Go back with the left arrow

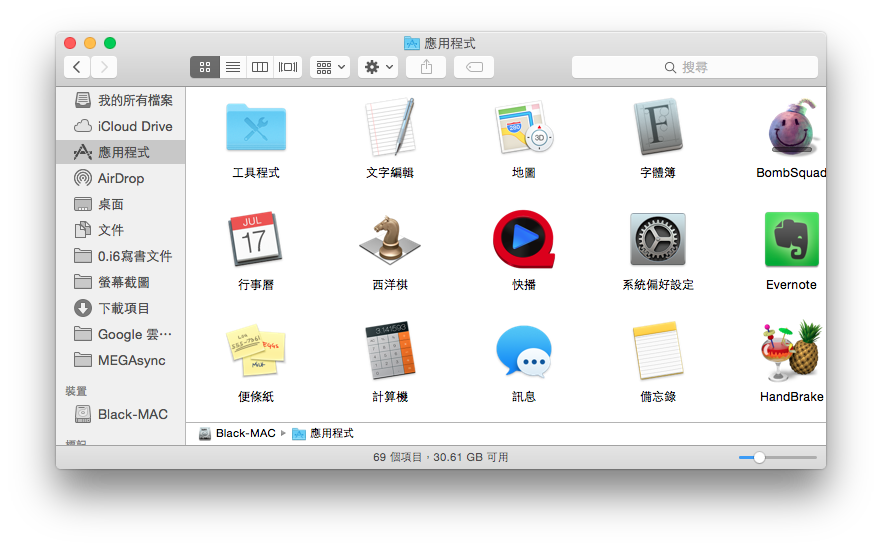pyautogui.click(x=77, y=67)
